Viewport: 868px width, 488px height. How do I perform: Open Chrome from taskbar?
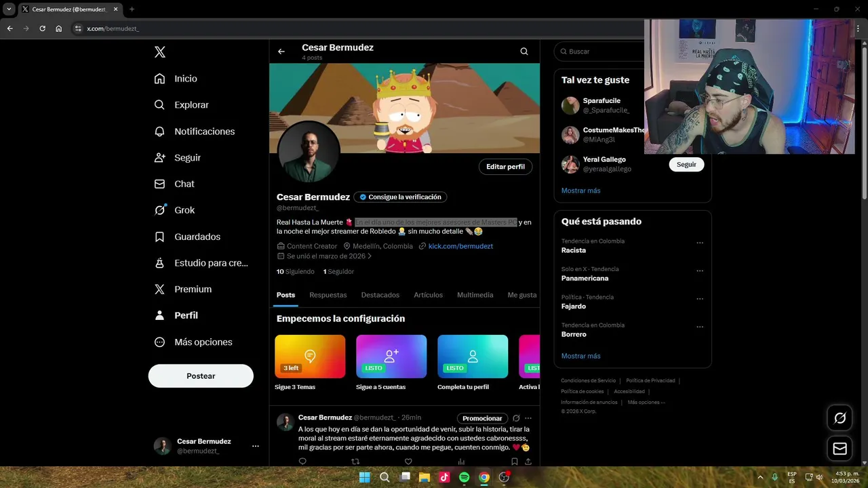pyautogui.click(x=484, y=477)
